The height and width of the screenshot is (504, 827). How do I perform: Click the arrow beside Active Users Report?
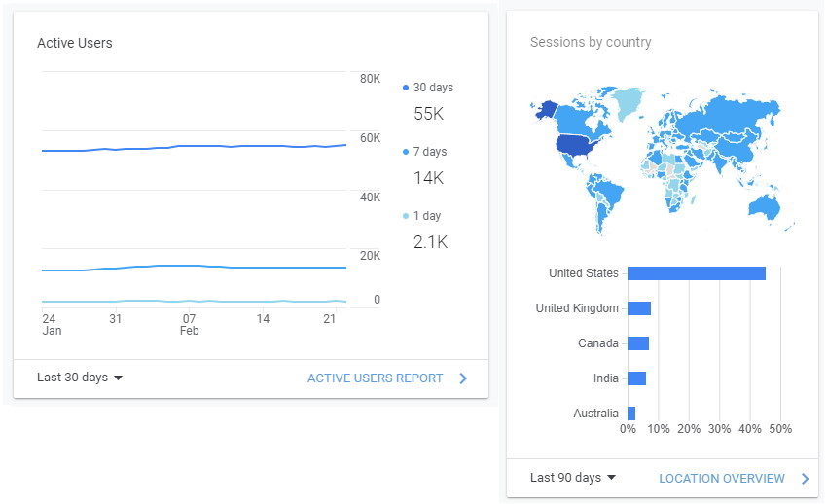[463, 378]
